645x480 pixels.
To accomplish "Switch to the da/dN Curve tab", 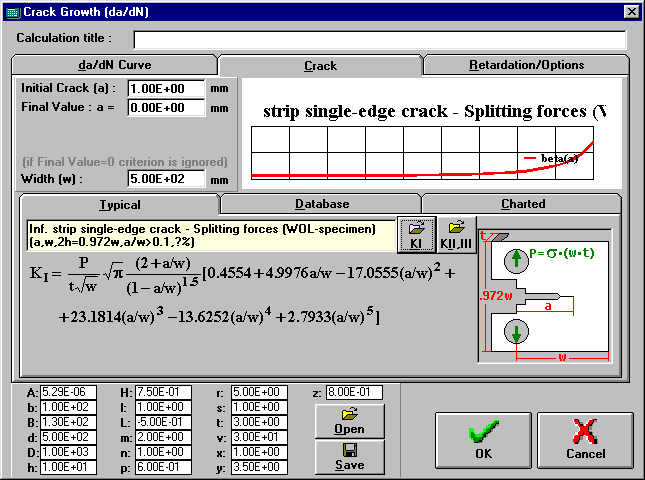I will (115, 65).
